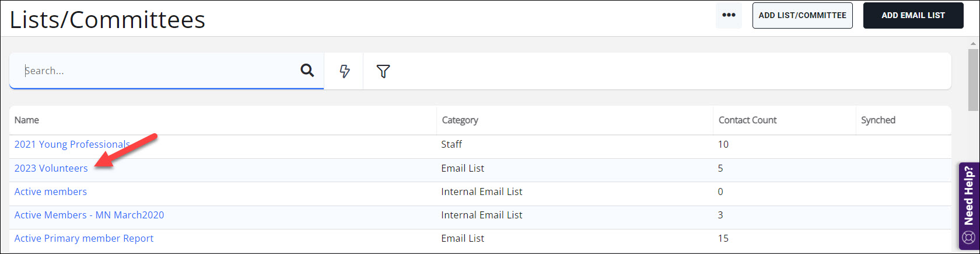
Task: Click the Add Email List button
Action: [x=913, y=16]
